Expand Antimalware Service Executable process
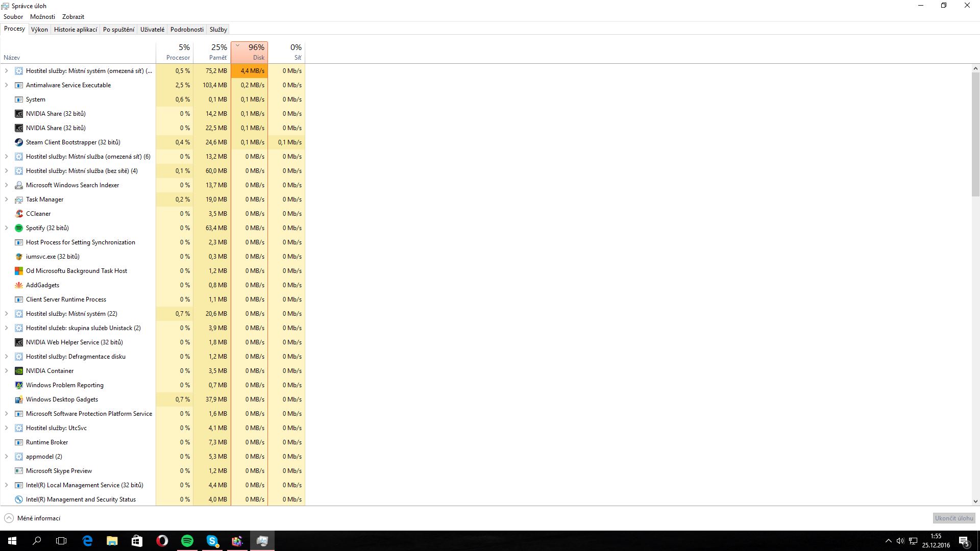 [7, 85]
